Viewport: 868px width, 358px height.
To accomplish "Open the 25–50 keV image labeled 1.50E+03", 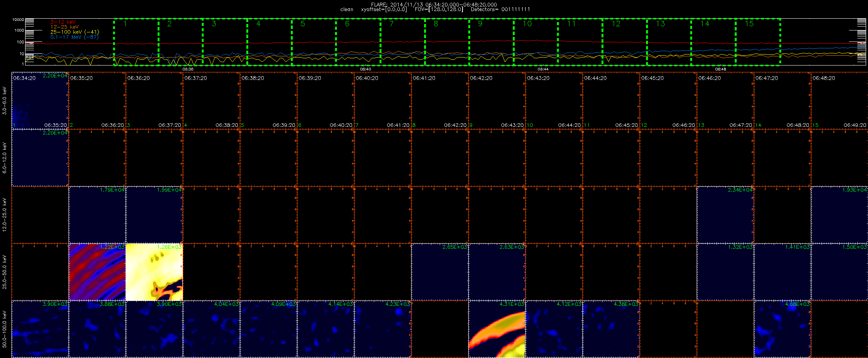I will tap(839, 272).
